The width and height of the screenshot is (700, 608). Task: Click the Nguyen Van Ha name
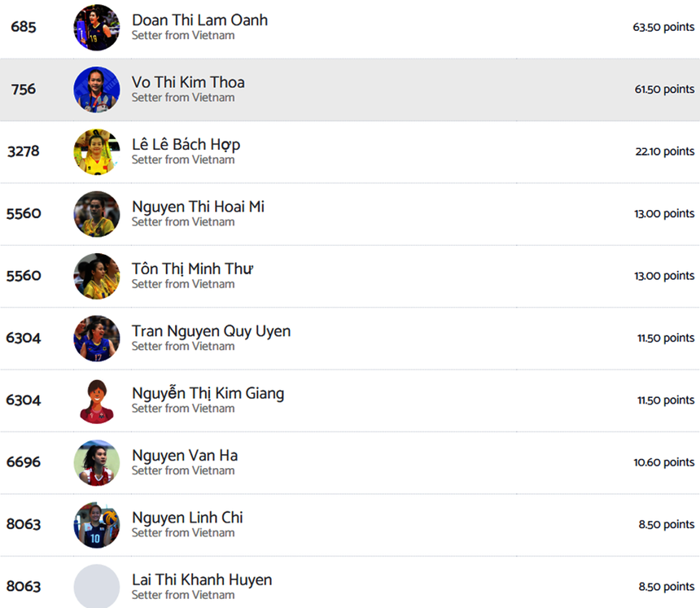tap(185, 456)
